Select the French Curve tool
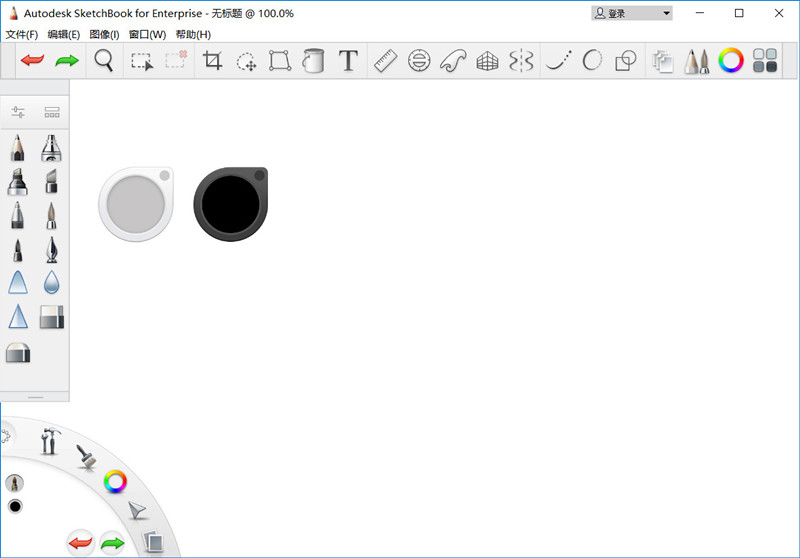This screenshot has width=800, height=558. [453, 61]
